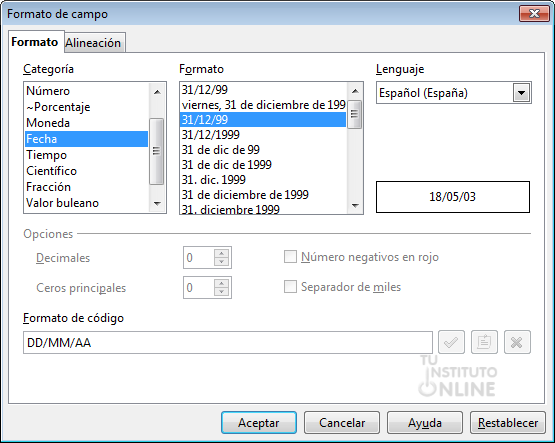Click the green checkmark apply format icon
This screenshot has width=555, height=443.
tap(451, 342)
